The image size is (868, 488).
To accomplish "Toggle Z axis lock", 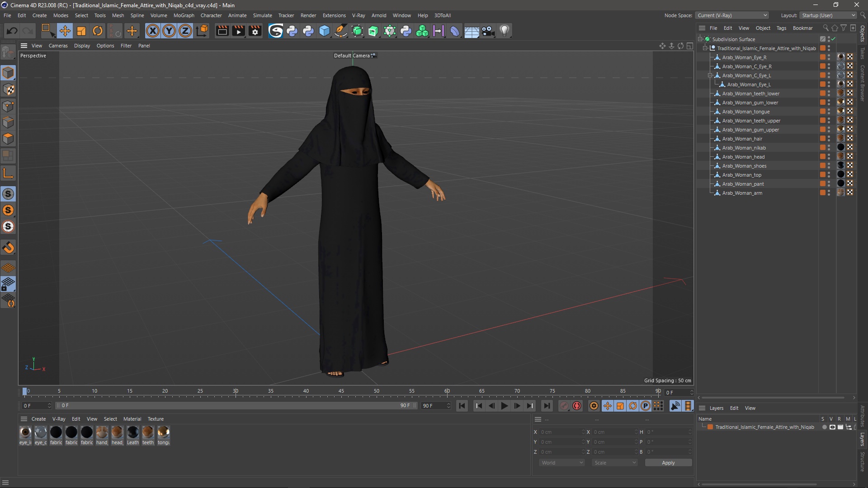I will [x=185, y=31].
